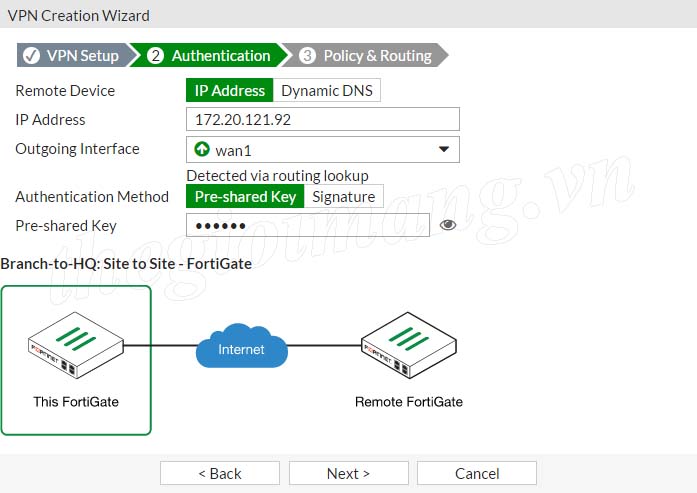Show the pre-shared key with eye icon

pyautogui.click(x=448, y=225)
